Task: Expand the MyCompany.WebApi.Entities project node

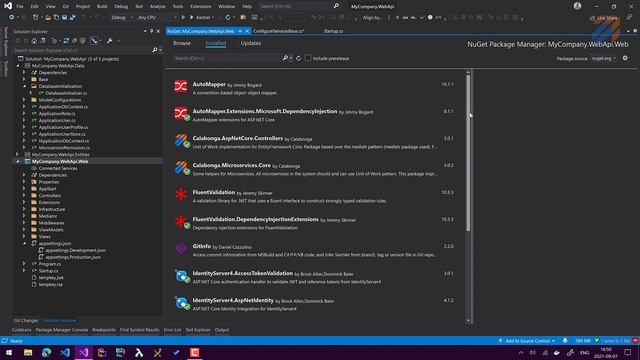Action: click(x=18, y=154)
